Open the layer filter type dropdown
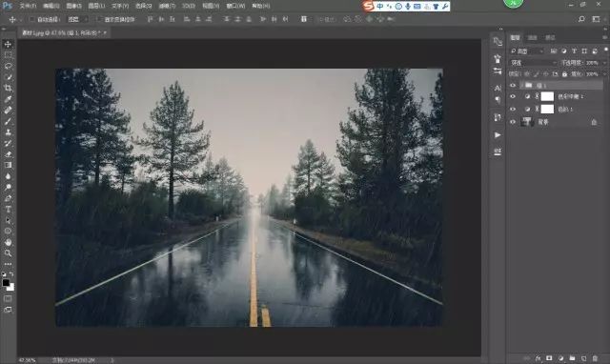Screen dimensions: 610x364 (527, 51)
